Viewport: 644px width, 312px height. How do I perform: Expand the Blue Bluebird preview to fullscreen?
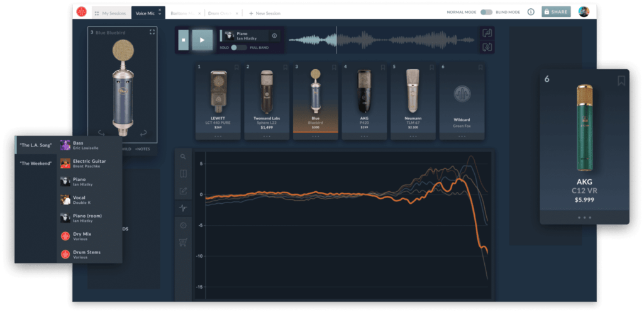click(152, 32)
